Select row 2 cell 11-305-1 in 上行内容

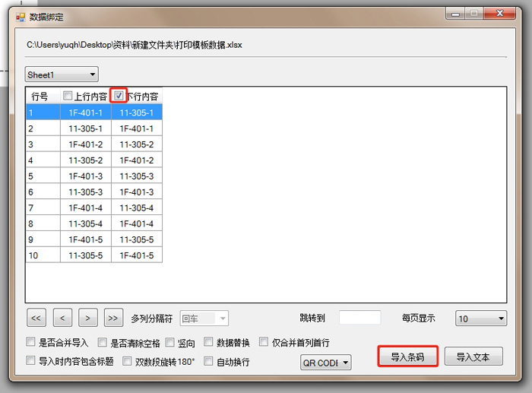[86, 128]
